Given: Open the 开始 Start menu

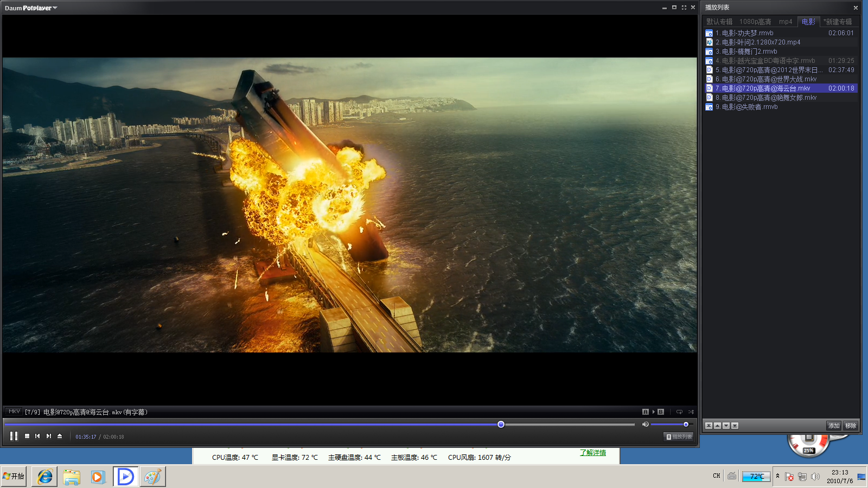Looking at the screenshot, I should [x=14, y=477].
